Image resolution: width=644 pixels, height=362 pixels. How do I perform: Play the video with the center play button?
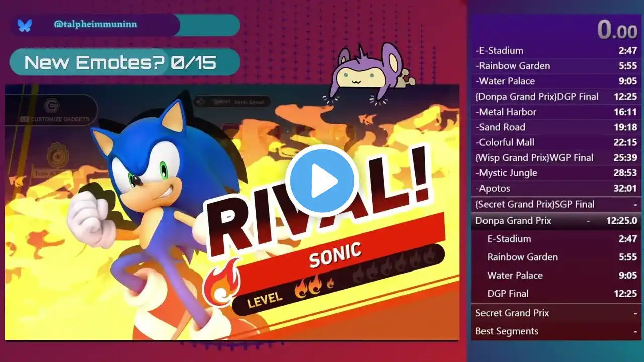(x=322, y=181)
